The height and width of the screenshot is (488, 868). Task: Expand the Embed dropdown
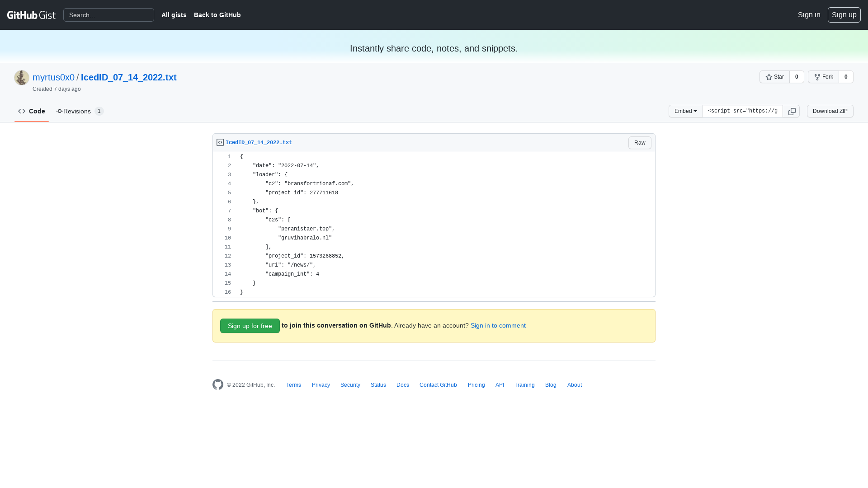685,111
